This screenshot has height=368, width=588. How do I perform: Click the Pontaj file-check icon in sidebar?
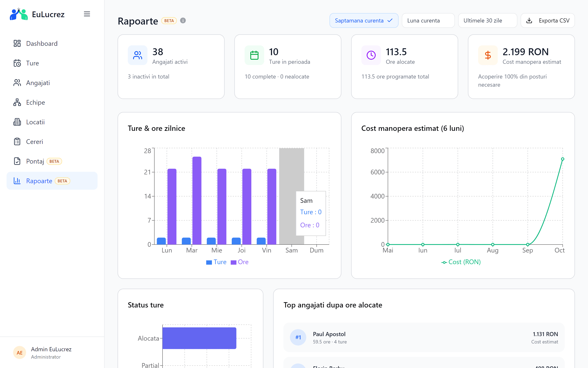[17, 161]
